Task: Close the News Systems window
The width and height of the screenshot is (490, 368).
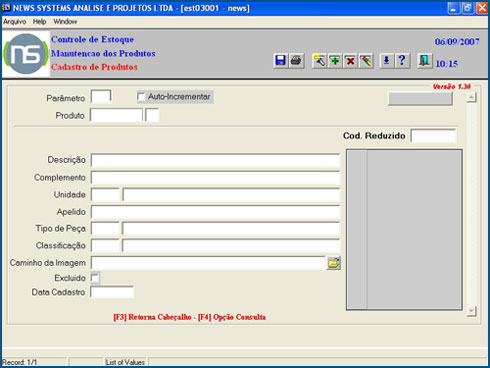Action: pyautogui.click(x=482, y=8)
